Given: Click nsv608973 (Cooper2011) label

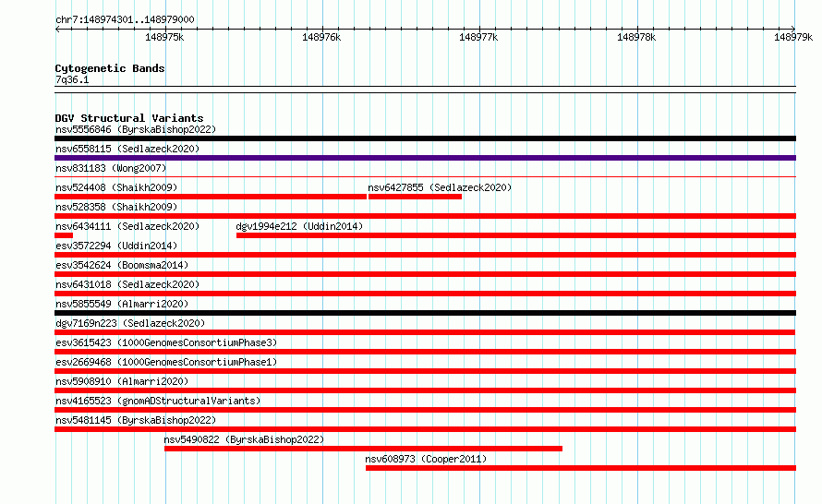Looking at the screenshot, I should pyautogui.click(x=426, y=459).
